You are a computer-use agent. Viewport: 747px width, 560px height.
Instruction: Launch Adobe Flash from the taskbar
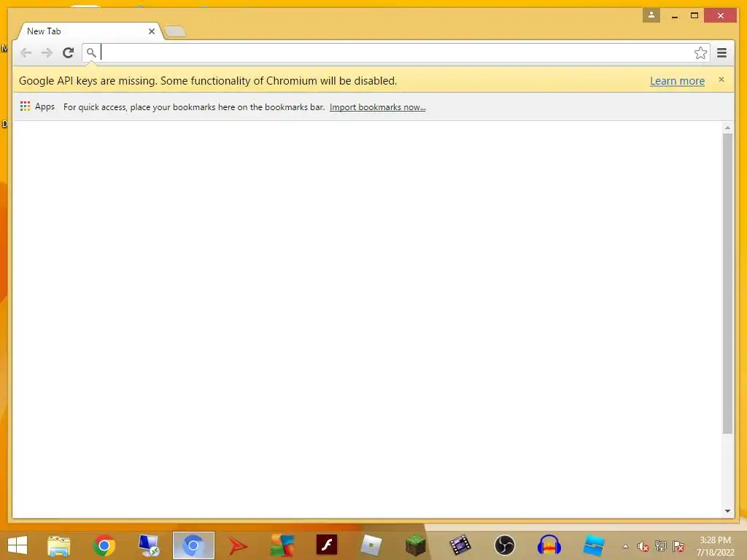click(x=327, y=545)
